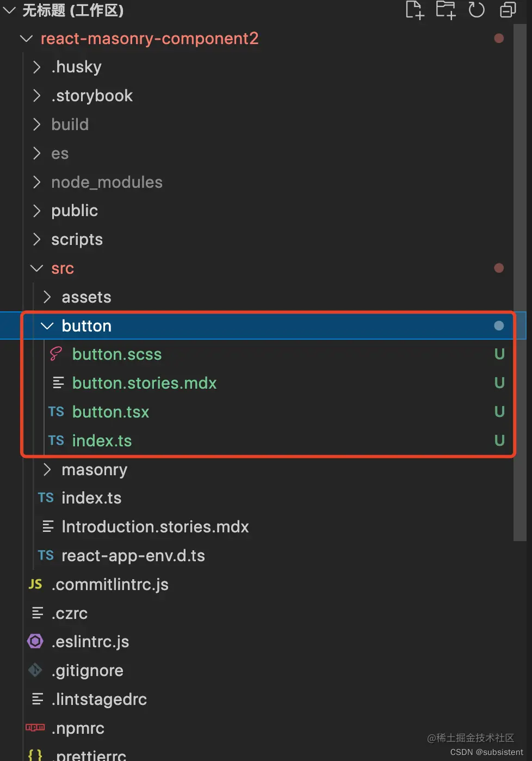Expand the masonry folder

[x=47, y=469]
